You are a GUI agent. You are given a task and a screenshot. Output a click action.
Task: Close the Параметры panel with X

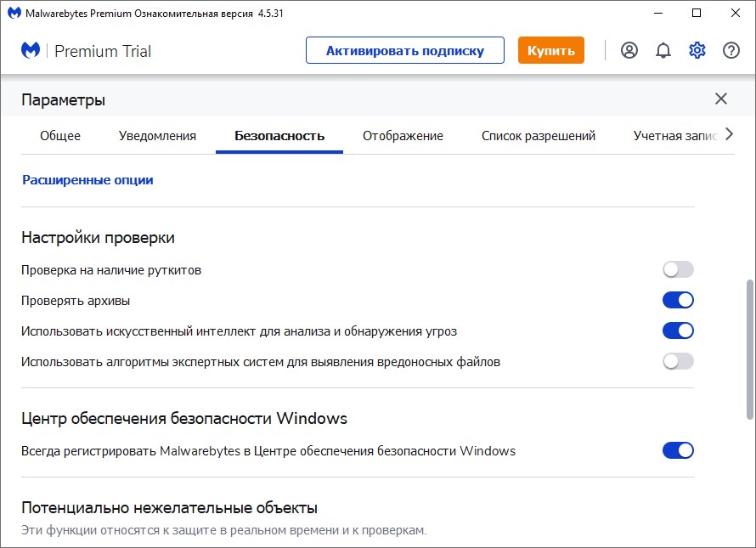pos(721,99)
